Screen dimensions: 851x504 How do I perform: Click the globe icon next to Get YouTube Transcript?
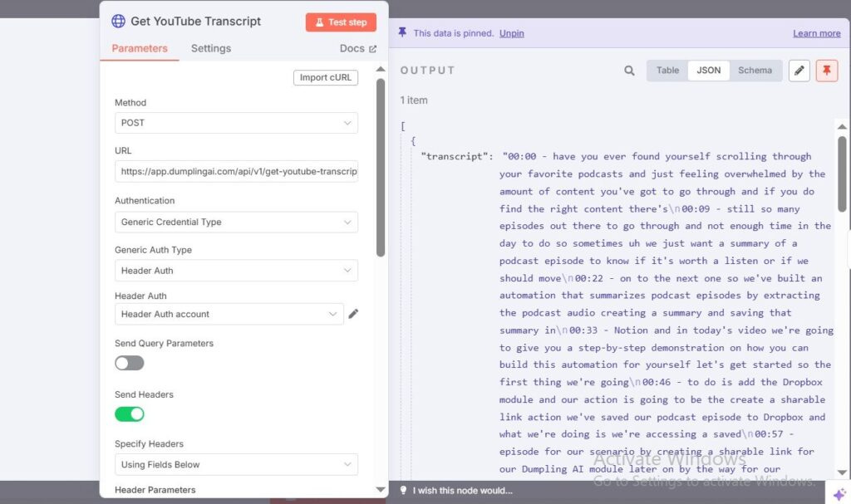point(118,21)
